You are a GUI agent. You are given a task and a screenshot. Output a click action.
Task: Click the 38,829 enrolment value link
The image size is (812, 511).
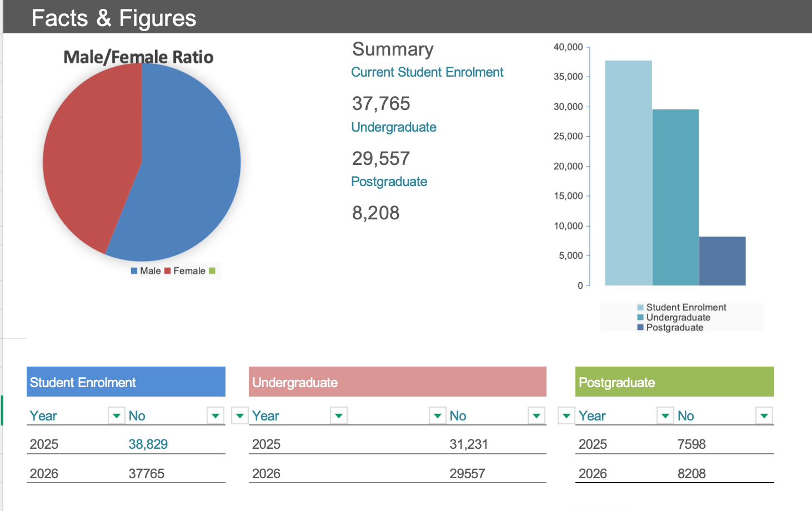[x=148, y=444]
